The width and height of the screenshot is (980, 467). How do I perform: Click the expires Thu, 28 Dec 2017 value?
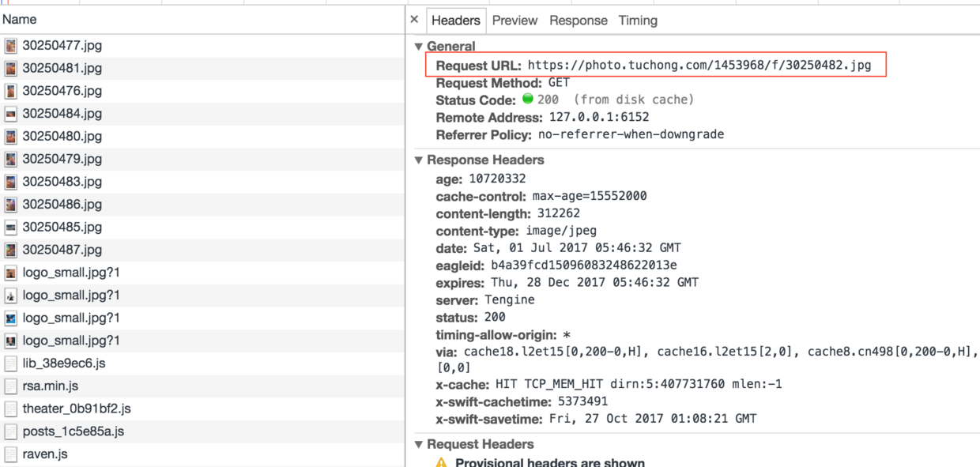pyautogui.click(x=594, y=283)
